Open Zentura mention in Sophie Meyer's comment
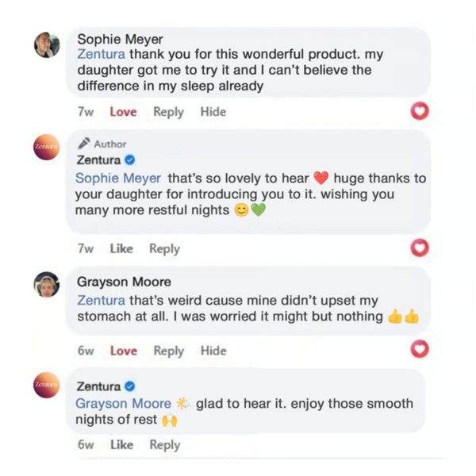Screen dimensions: 476x476 tap(101, 55)
